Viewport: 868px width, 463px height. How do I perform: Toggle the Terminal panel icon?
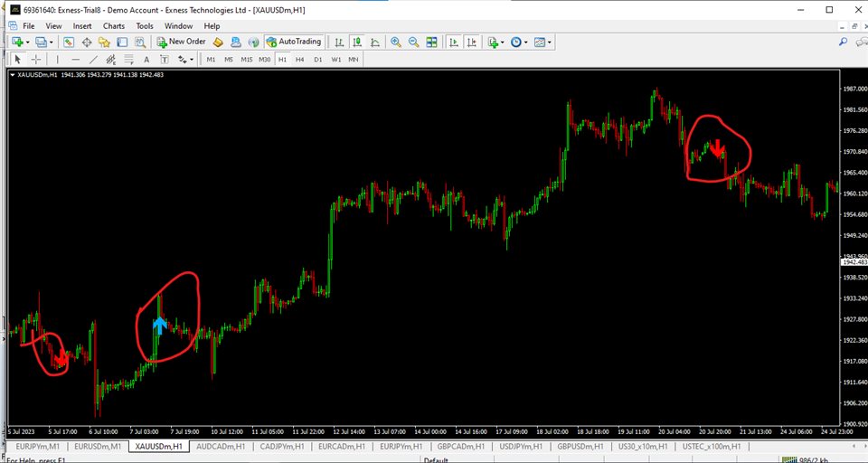point(122,43)
